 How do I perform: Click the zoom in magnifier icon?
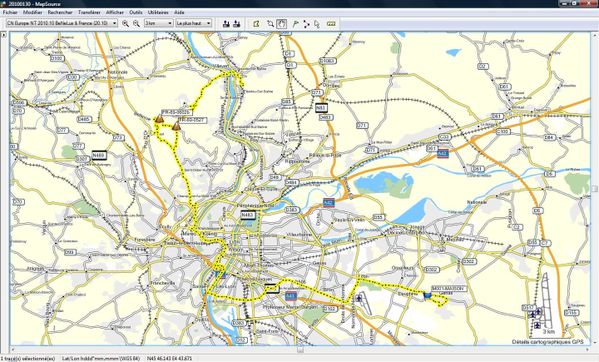pos(125,24)
